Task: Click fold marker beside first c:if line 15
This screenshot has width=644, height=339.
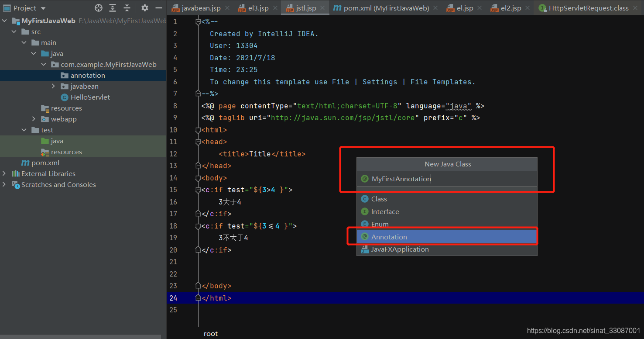Action: [x=198, y=190]
